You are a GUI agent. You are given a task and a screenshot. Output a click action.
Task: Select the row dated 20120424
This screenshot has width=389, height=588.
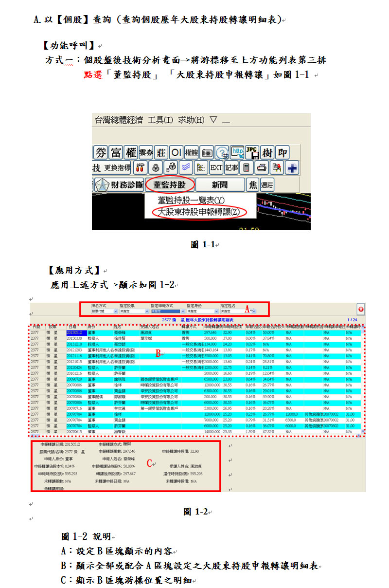point(196,367)
